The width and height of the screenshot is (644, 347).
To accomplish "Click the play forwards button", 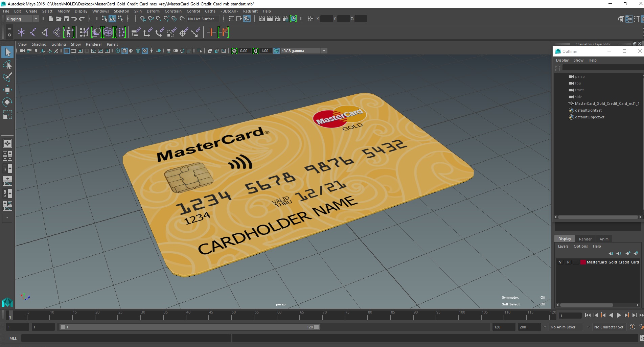I will click(619, 315).
